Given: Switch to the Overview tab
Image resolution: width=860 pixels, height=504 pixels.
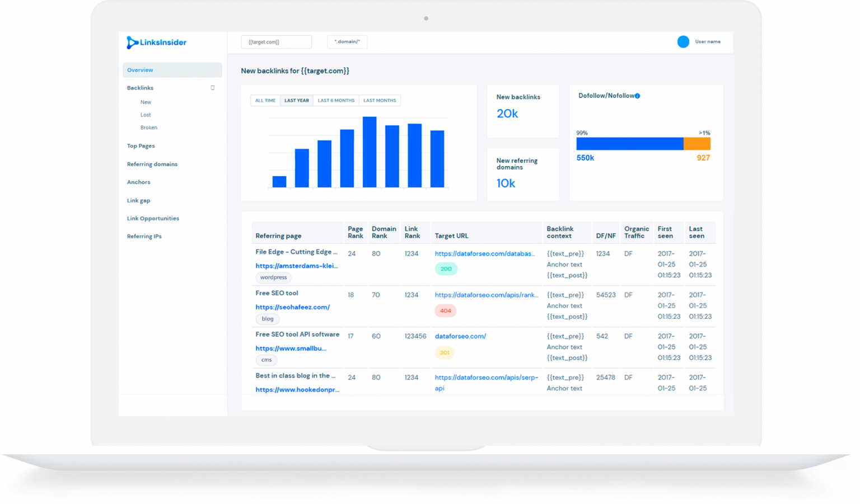Looking at the screenshot, I should tap(140, 69).
